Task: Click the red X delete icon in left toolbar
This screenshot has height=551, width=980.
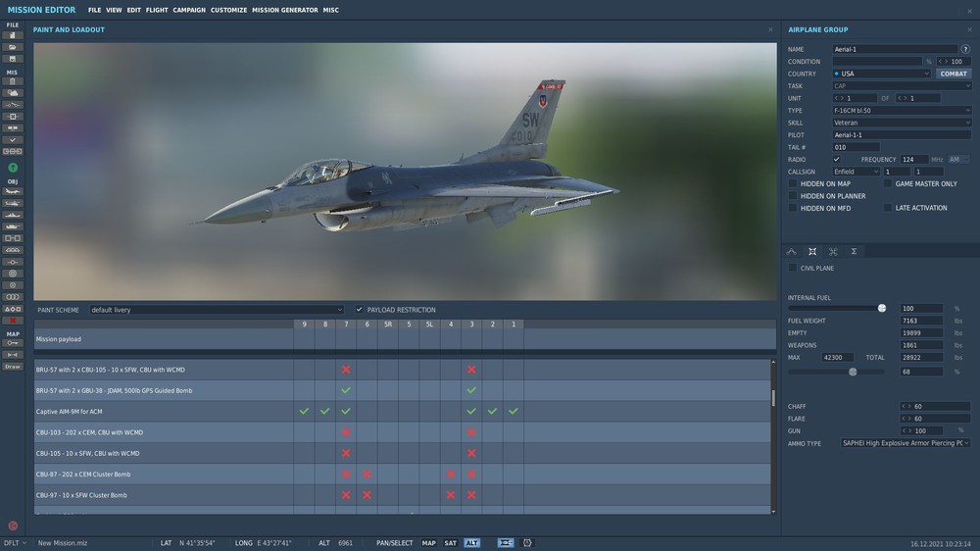Action: (x=13, y=321)
